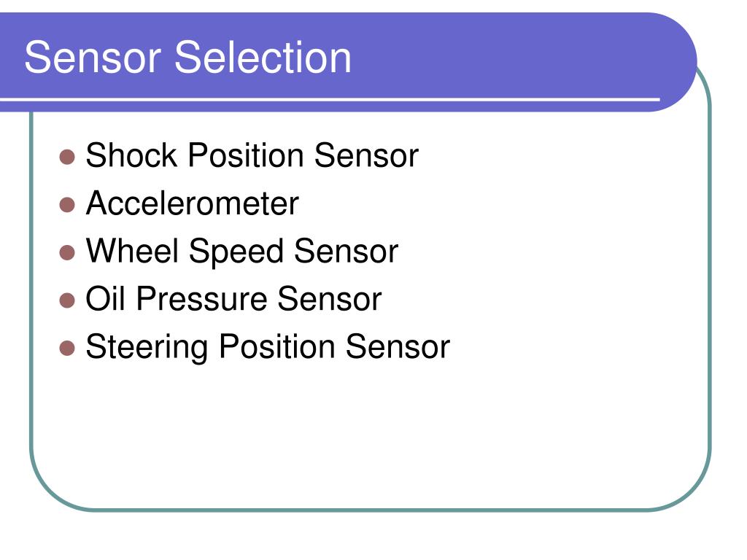Click the bullet dot beside Steering Position Sensor
The height and width of the screenshot is (560, 747).
tap(67, 348)
